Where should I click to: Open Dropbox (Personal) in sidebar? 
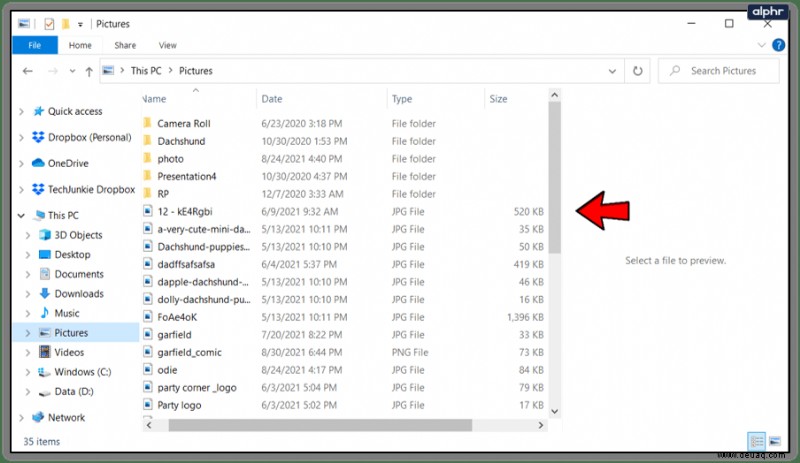click(89, 137)
